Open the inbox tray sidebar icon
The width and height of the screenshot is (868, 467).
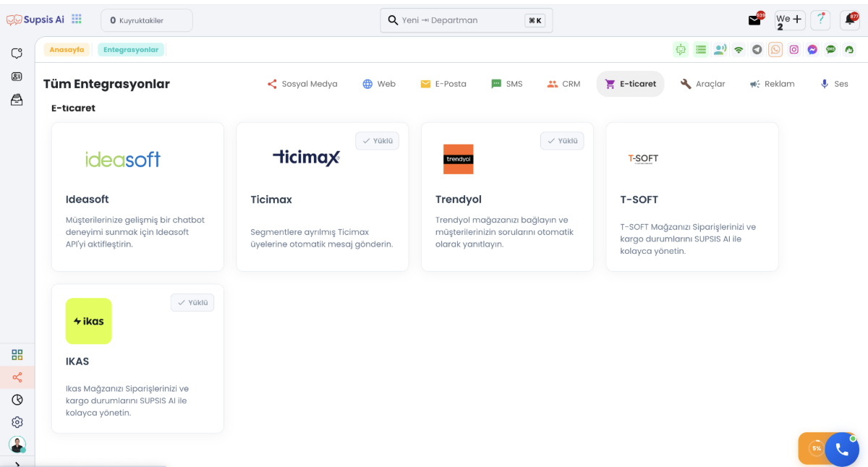17,100
